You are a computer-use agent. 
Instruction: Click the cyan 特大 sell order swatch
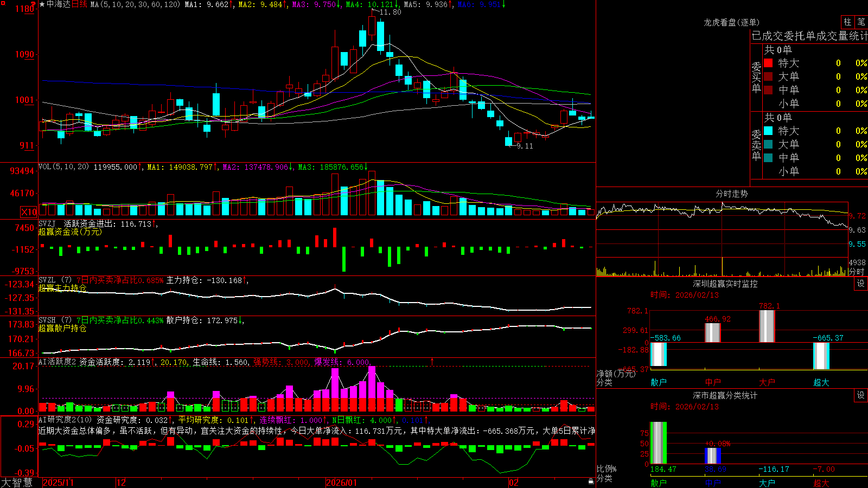point(768,131)
